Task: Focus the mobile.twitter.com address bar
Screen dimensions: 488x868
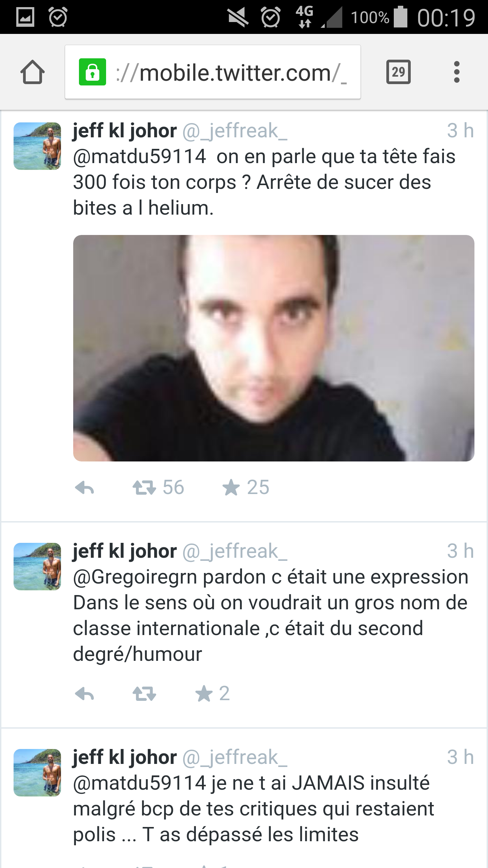Action: [213, 72]
